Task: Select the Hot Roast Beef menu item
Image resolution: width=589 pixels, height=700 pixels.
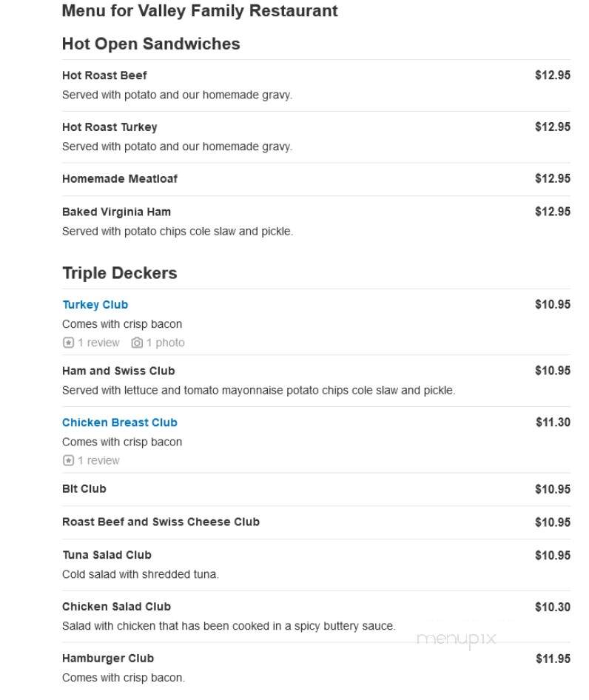Action: click(104, 75)
